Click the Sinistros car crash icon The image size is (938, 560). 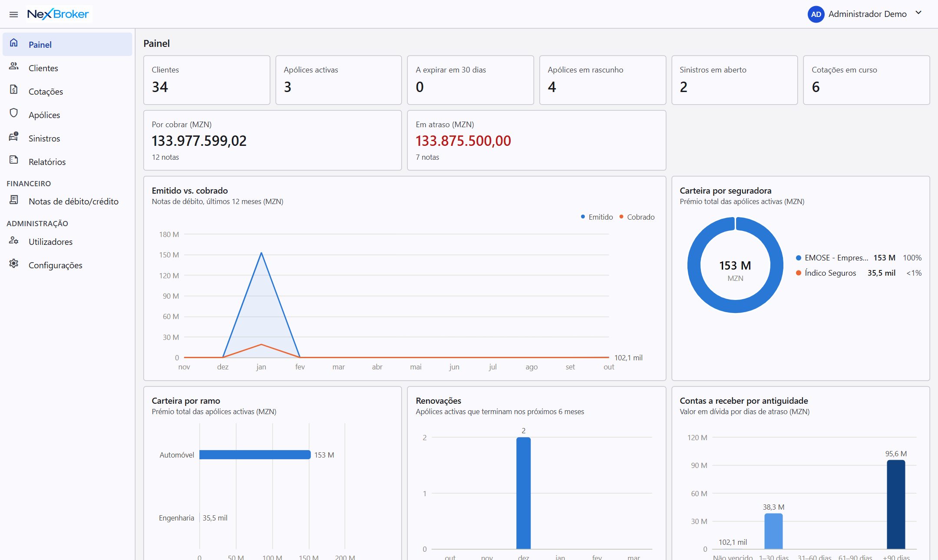pyautogui.click(x=14, y=136)
